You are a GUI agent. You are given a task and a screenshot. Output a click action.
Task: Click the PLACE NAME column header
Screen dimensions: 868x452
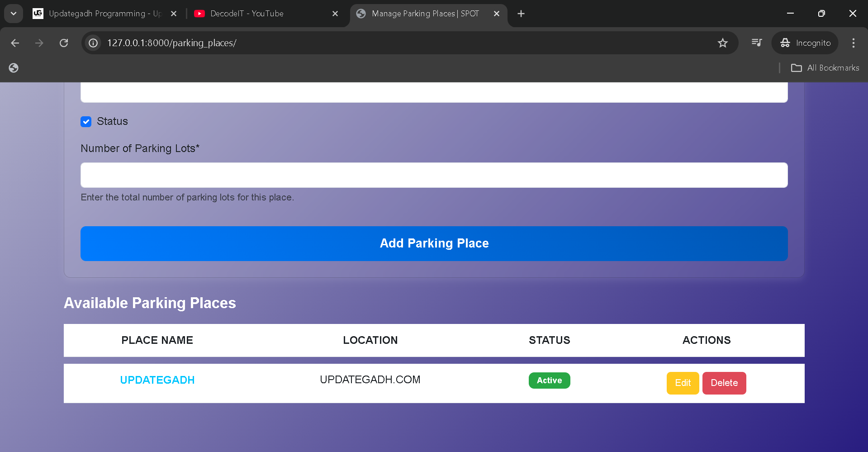157,340
